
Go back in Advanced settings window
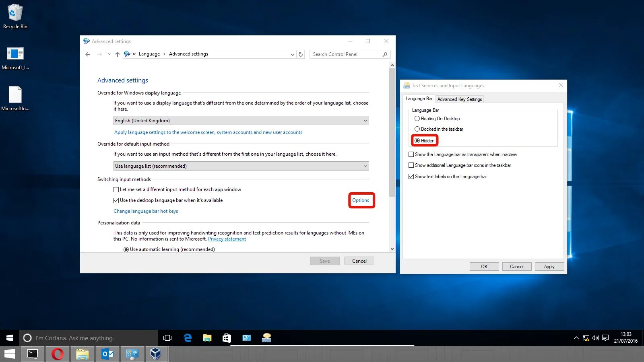point(88,54)
